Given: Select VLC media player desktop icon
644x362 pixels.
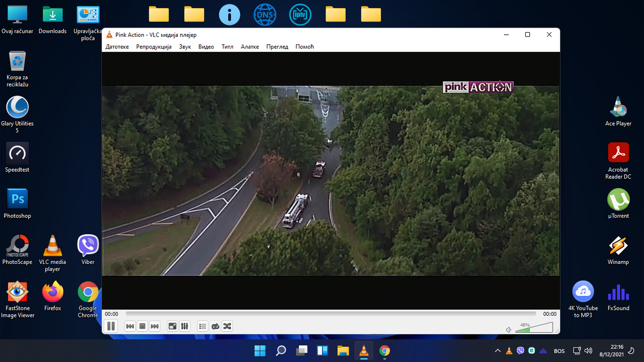Looking at the screenshot, I should (x=53, y=253).
